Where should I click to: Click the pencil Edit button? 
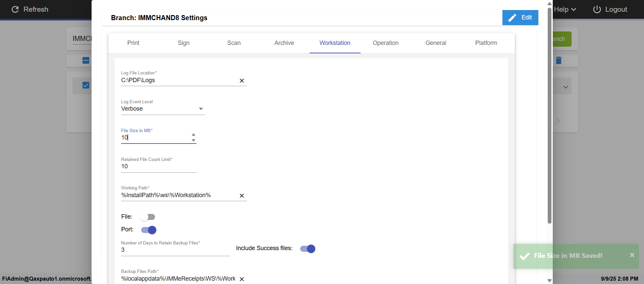click(x=520, y=17)
